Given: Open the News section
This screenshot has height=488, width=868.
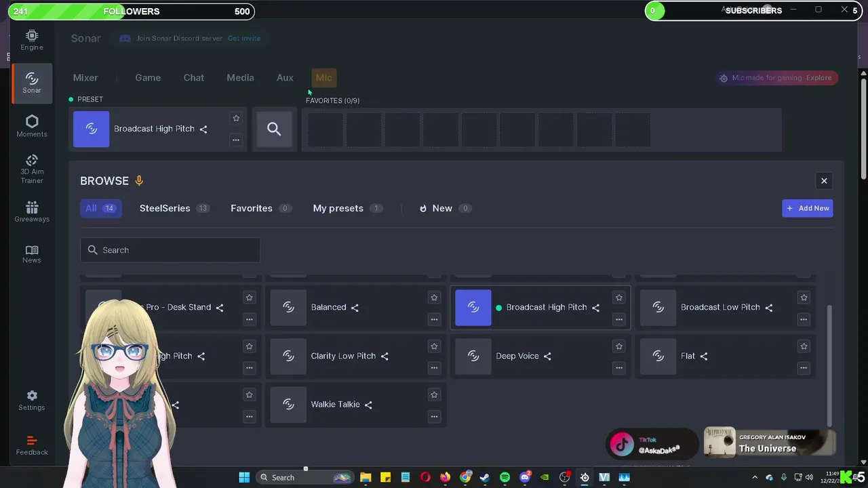Looking at the screenshot, I should coord(32,254).
